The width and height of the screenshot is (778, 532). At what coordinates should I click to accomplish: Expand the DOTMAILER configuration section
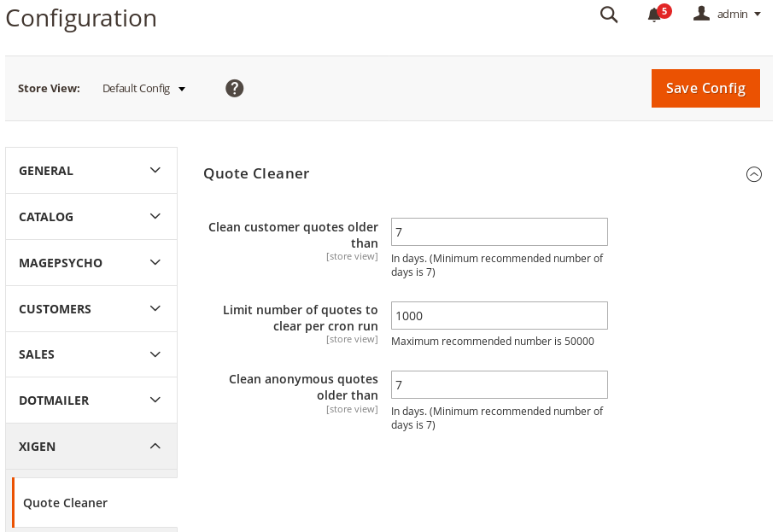[91, 400]
